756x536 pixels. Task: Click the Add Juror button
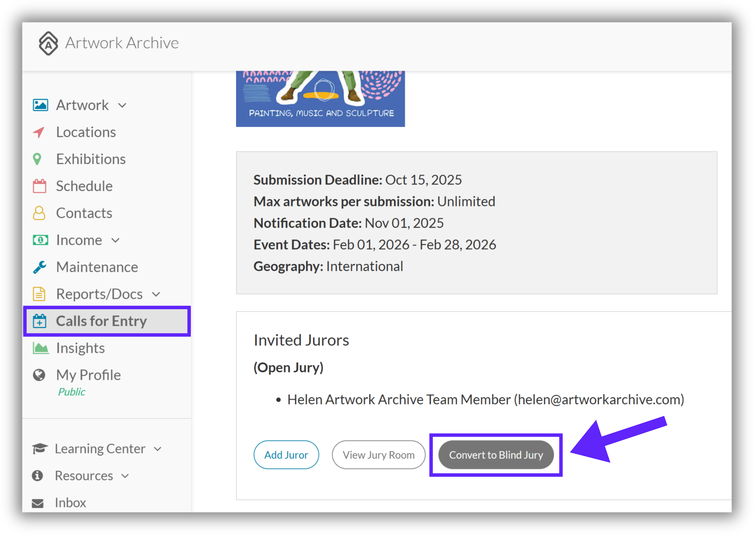click(286, 455)
